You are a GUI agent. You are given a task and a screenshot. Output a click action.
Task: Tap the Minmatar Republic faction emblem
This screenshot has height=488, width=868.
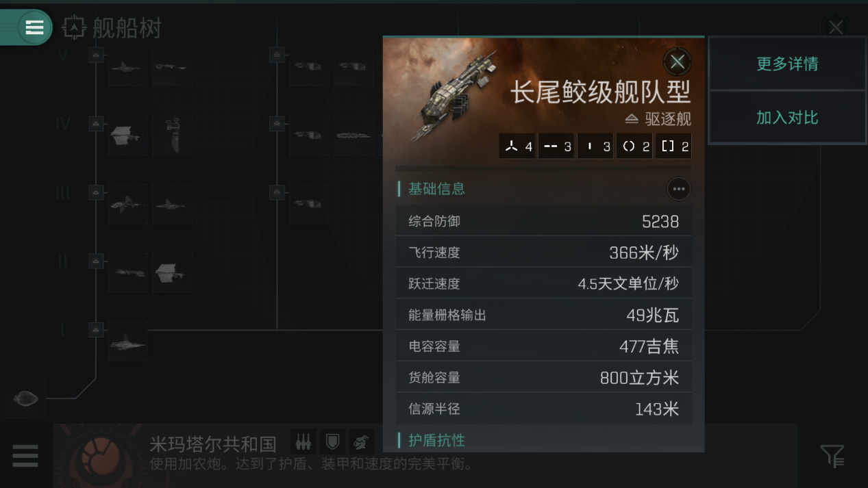point(101,455)
